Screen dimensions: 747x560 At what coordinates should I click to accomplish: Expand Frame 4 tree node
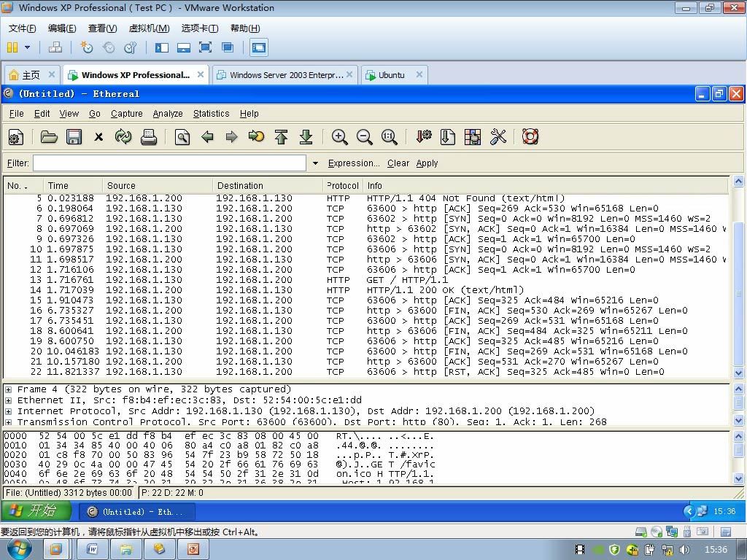8,389
